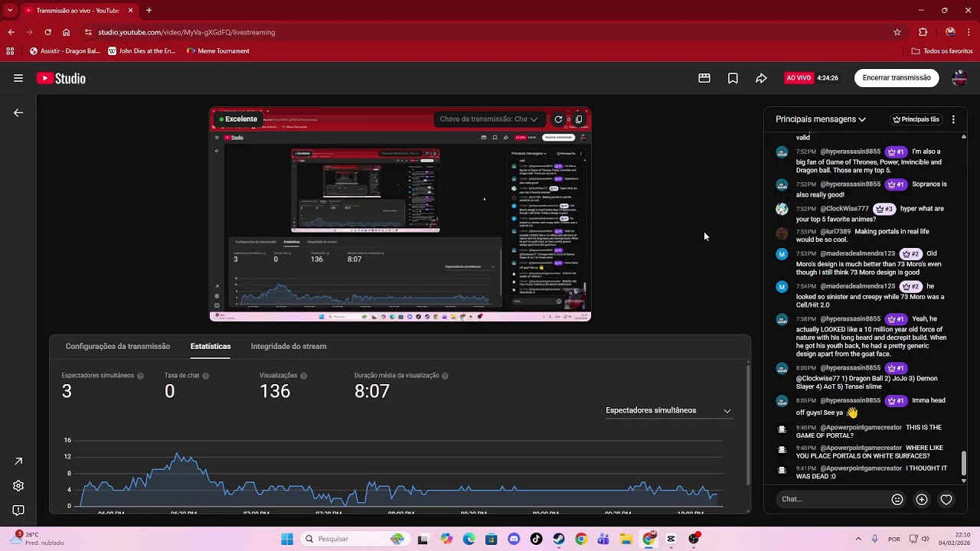Viewport: 980px width, 551px height.
Task: Open Meme Tournament bookmark
Action: pos(218,51)
